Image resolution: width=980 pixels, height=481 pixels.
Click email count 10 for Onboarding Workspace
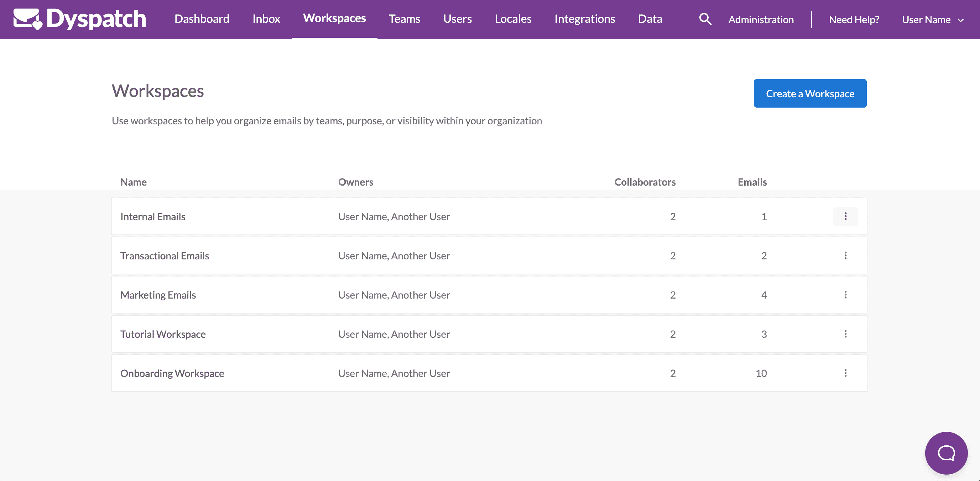click(761, 373)
